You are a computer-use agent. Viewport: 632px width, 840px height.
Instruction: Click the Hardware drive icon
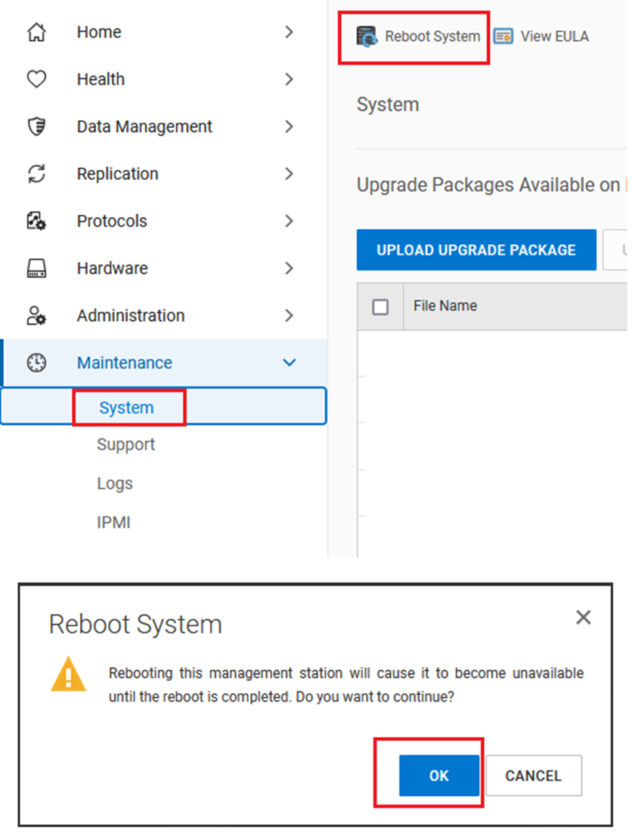(x=36, y=268)
